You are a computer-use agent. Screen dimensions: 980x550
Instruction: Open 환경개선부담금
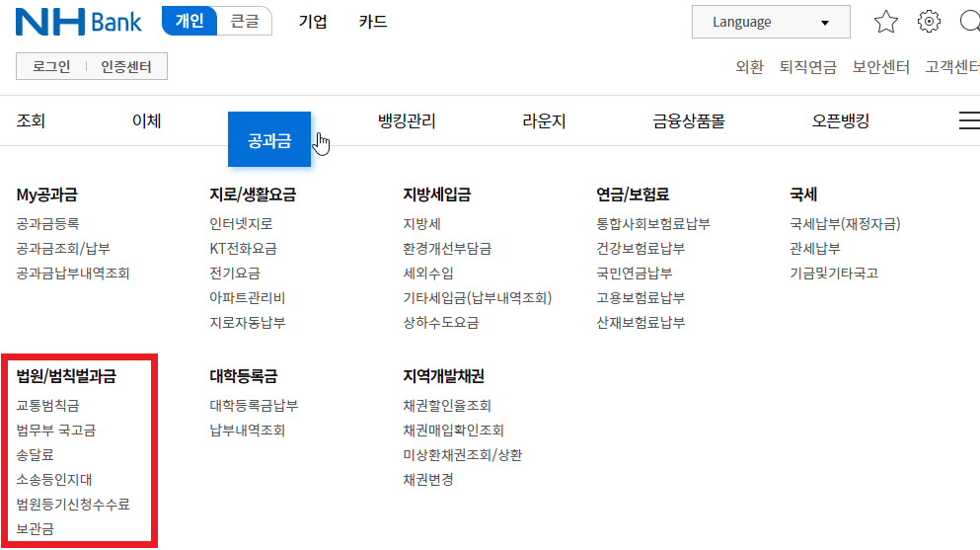pyautogui.click(x=447, y=249)
